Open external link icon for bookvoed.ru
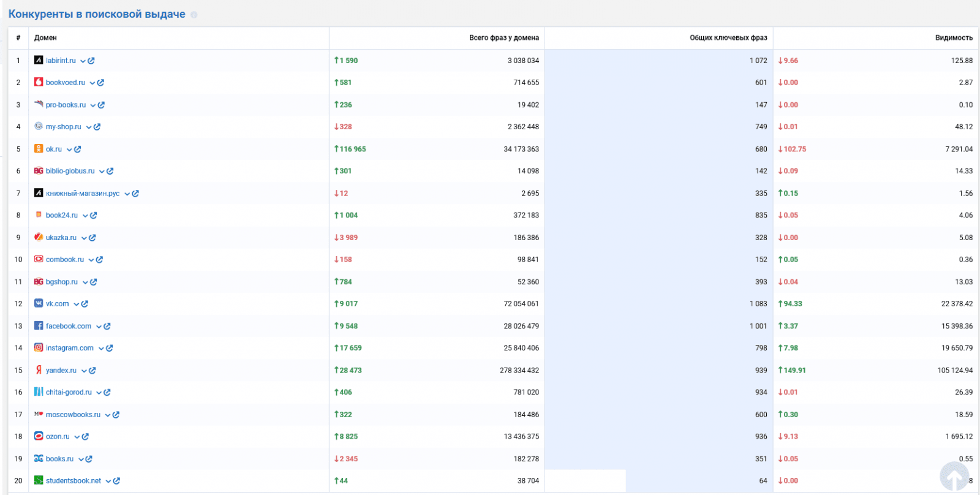980x495 pixels. [x=100, y=83]
